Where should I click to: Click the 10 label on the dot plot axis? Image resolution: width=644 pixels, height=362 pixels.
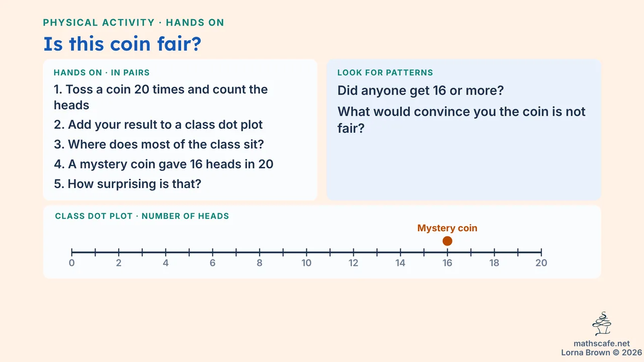[x=306, y=263]
